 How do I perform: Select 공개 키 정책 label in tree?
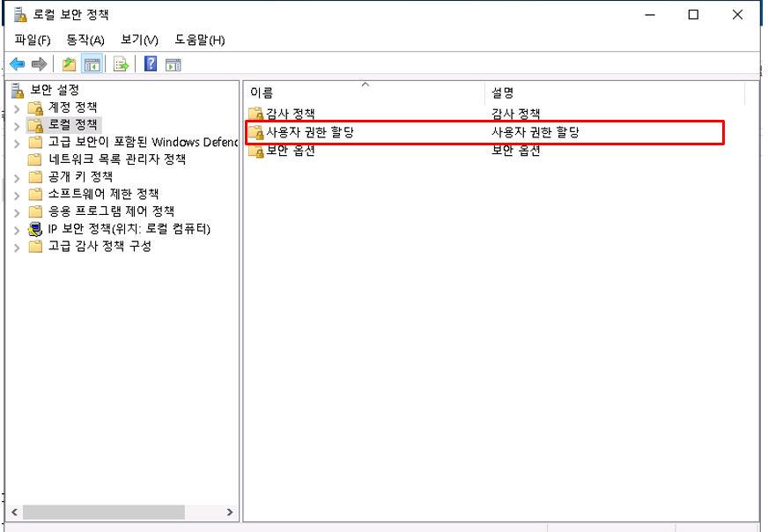coord(80,177)
